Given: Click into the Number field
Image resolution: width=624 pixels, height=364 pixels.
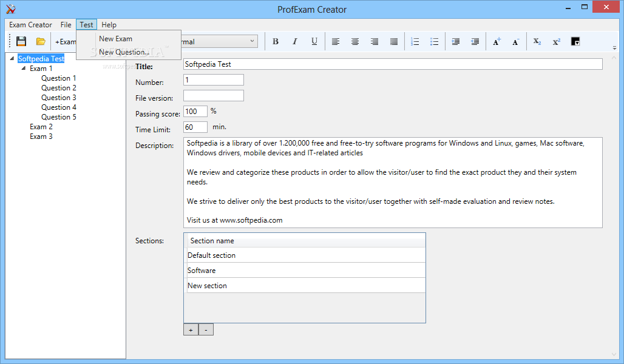Looking at the screenshot, I should click(x=213, y=80).
